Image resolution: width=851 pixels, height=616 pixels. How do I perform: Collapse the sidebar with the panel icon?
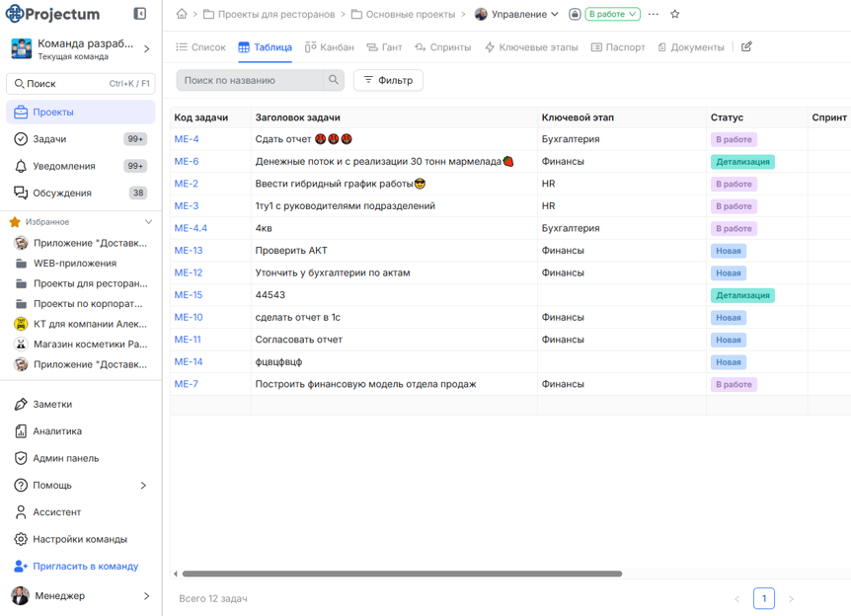point(139,14)
